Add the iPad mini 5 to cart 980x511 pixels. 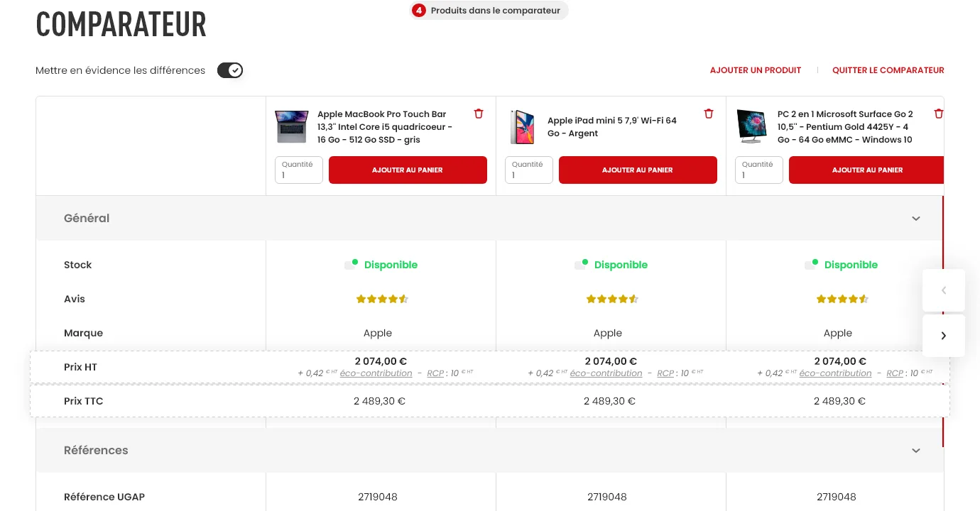tap(638, 170)
